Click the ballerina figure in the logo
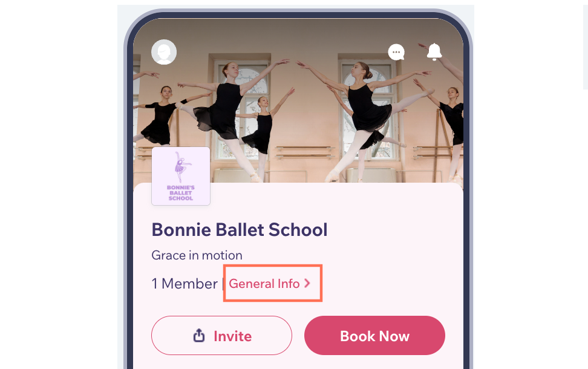 click(181, 167)
